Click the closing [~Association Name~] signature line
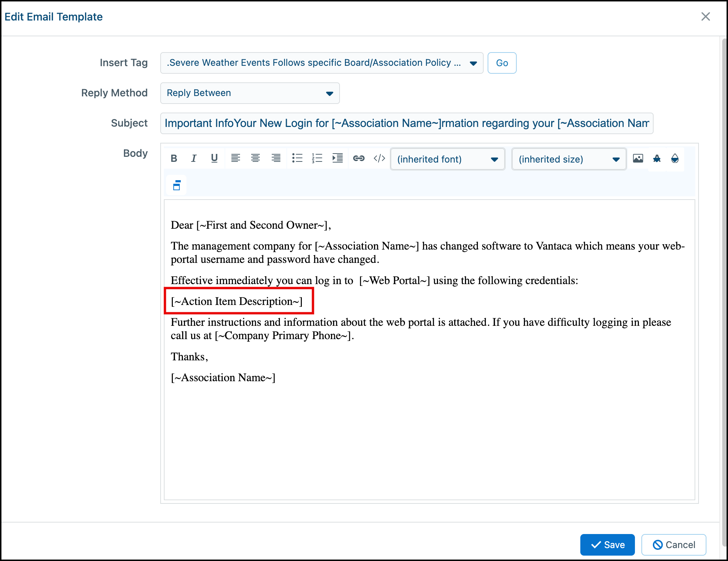This screenshot has height=561, width=728. pyautogui.click(x=223, y=378)
